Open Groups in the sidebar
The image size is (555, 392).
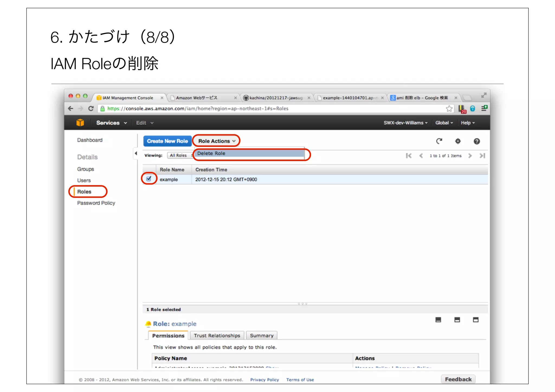tap(86, 169)
